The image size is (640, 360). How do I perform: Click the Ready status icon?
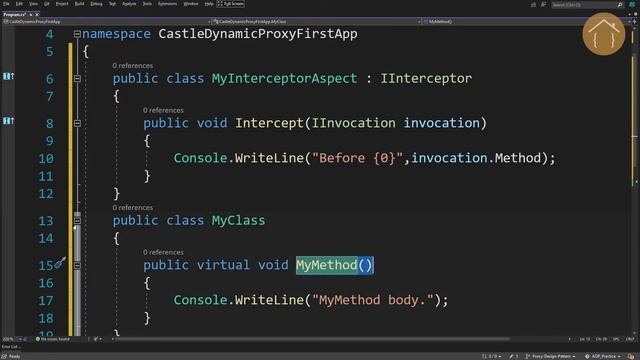click(x=4, y=356)
